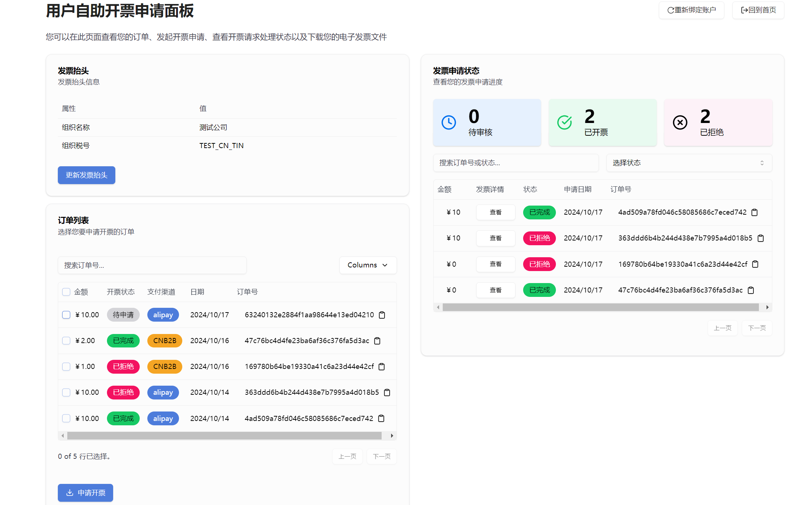The image size is (812, 505).
Task: Click 上一页 under the order list
Action: point(347,457)
